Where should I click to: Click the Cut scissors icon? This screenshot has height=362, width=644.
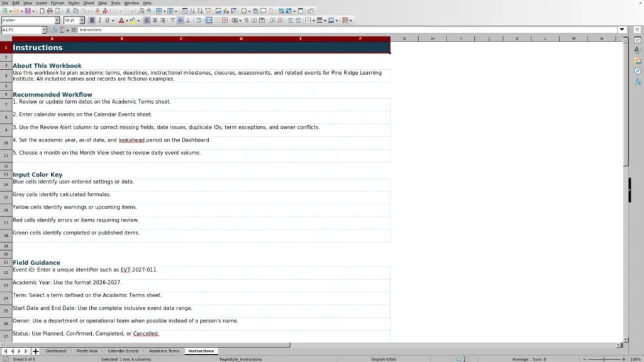pos(68,11)
